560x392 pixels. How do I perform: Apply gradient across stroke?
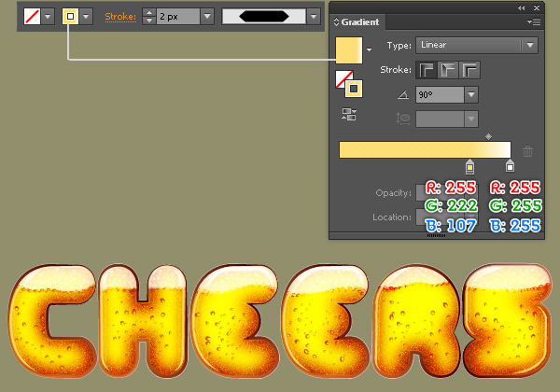click(469, 70)
